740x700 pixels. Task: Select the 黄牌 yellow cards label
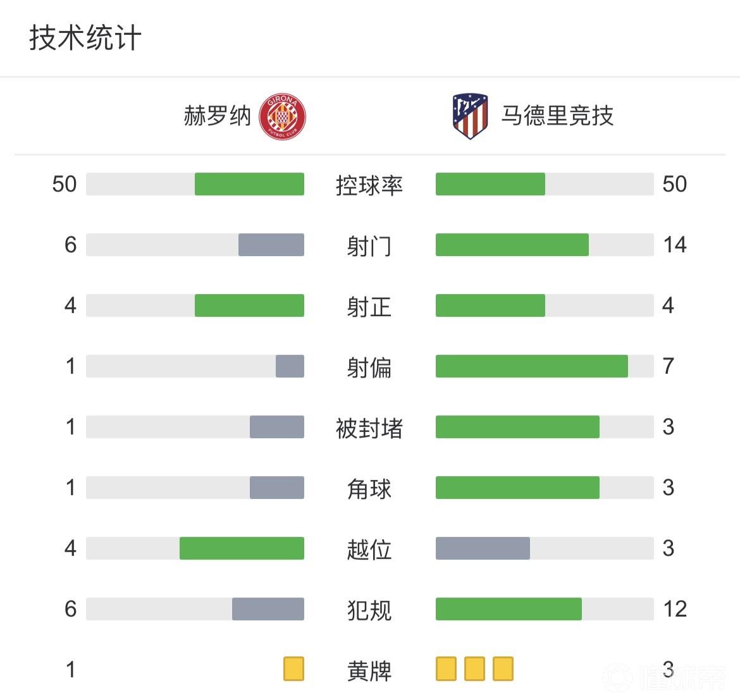[369, 670]
